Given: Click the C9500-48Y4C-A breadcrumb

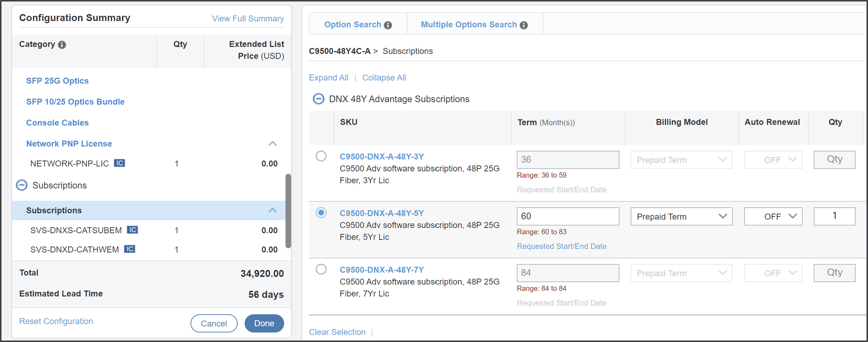Looking at the screenshot, I should click(339, 51).
